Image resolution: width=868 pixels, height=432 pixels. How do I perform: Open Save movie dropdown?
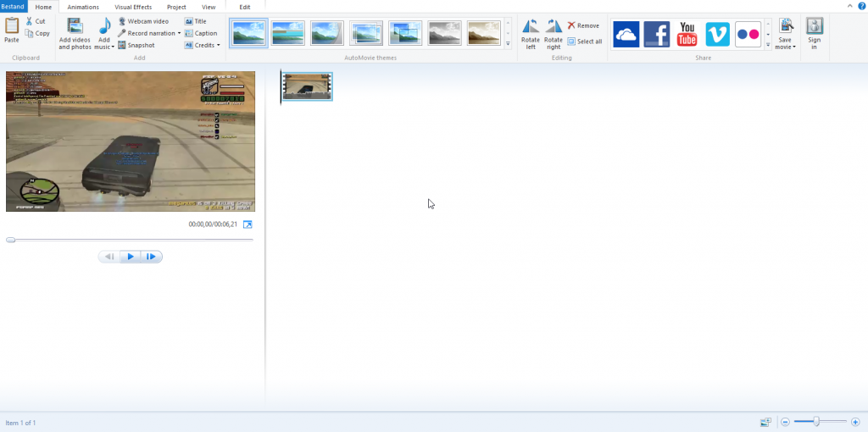coord(786,34)
